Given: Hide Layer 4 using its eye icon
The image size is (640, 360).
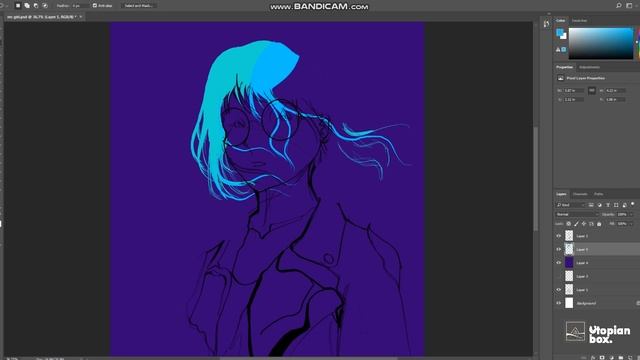Looking at the screenshot, I should tap(559, 263).
